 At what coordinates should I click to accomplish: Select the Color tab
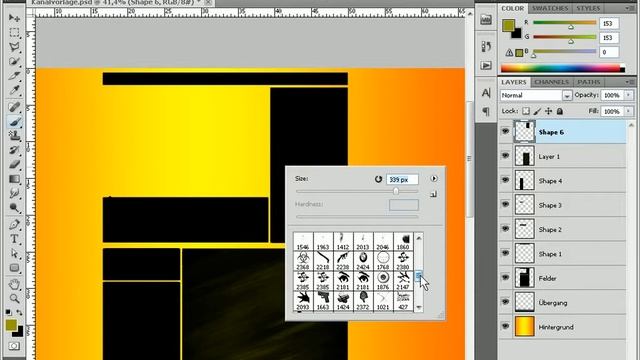coord(513,8)
